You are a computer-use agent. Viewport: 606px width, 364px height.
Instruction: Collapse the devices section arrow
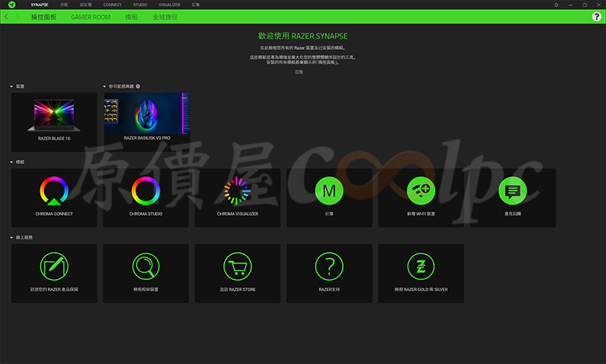11,86
